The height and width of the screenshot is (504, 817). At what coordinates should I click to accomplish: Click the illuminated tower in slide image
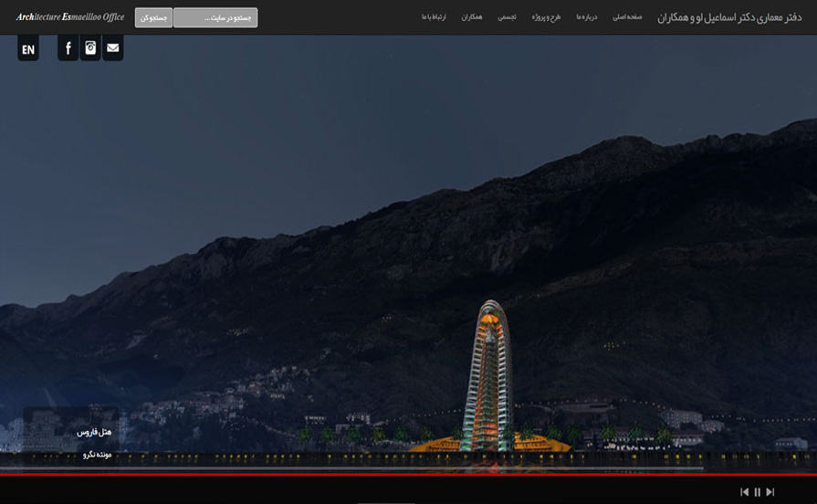[490, 374]
